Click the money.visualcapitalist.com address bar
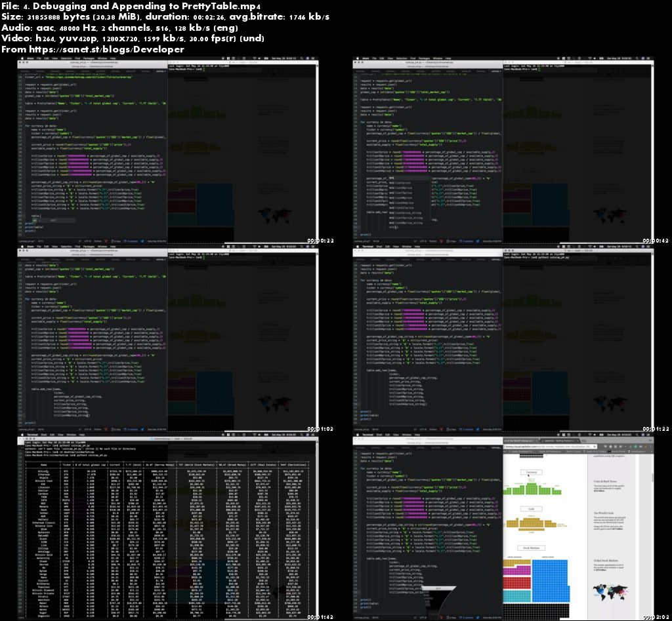The height and width of the screenshot is (621, 672). tap(551, 447)
